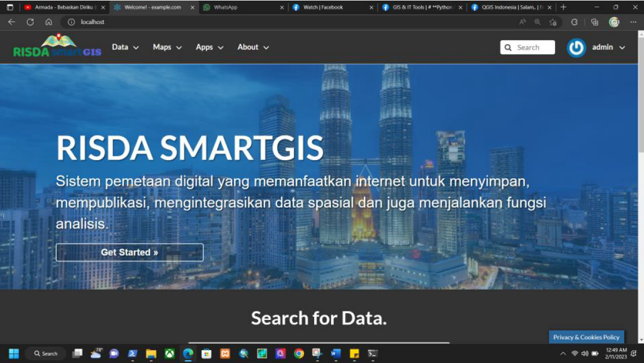Add this page to favorites star icon
The image size is (644, 363).
point(553,22)
